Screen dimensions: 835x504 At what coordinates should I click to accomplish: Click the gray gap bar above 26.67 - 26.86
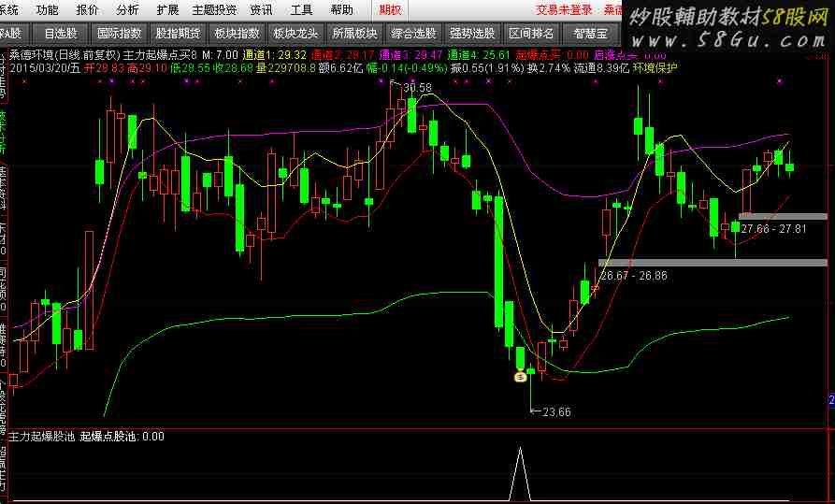[713, 263]
